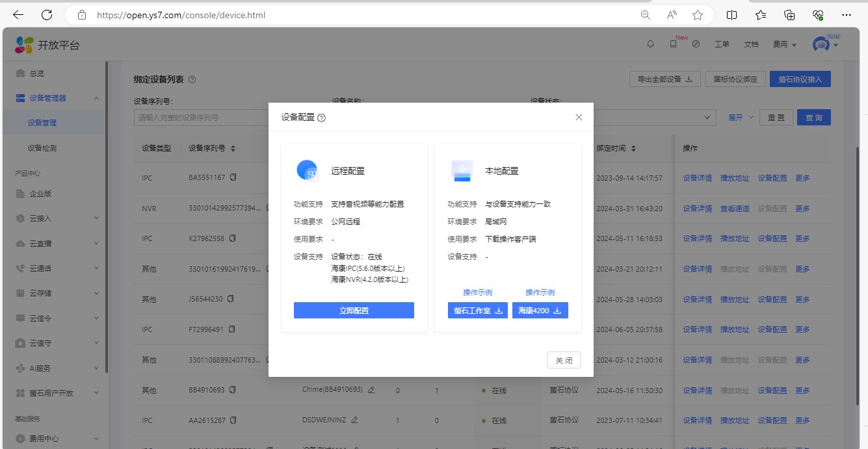Click 导出全部设备 export button
Image resolution: width=868 pixels, height=449 pixels.
coord(665,79)
